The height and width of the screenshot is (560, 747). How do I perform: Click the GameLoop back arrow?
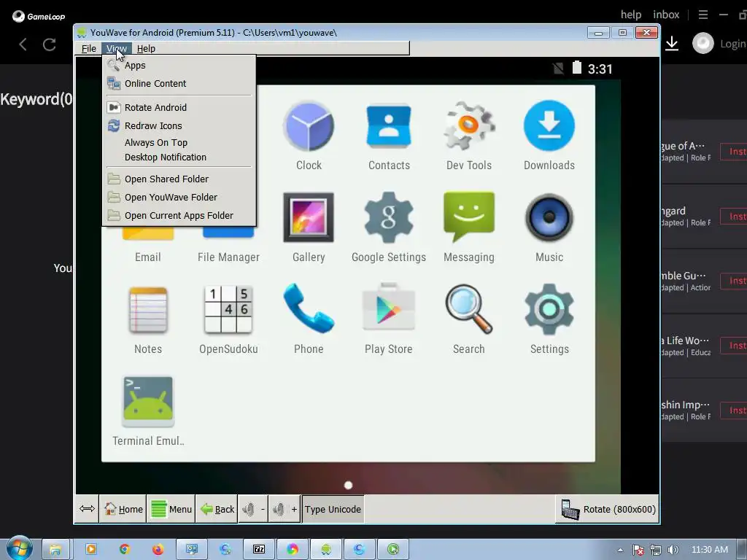23,44
